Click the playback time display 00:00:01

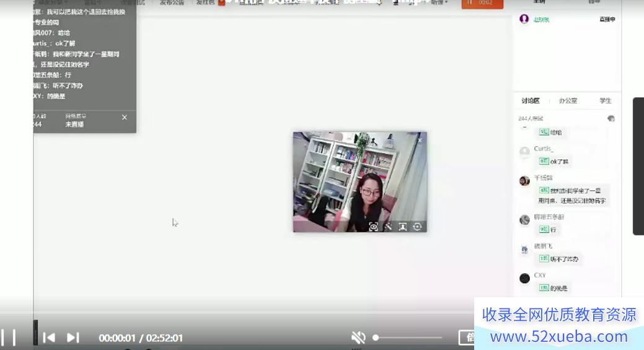pyautogui.click(x=117, y=338)
